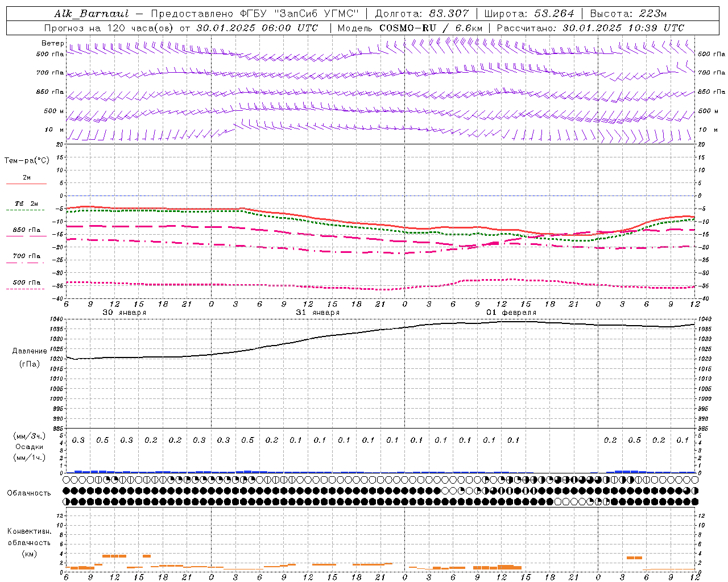The height and width of the screenshot is (582, 728).
Task: Select the 10 м wind level label on left
Action: (55, 130)
